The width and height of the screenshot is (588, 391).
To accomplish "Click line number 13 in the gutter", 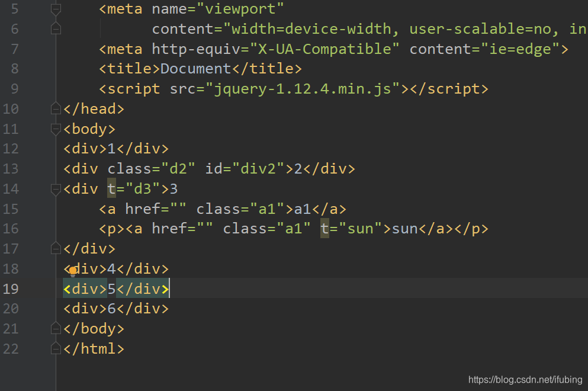I will (x=11, y=169).
